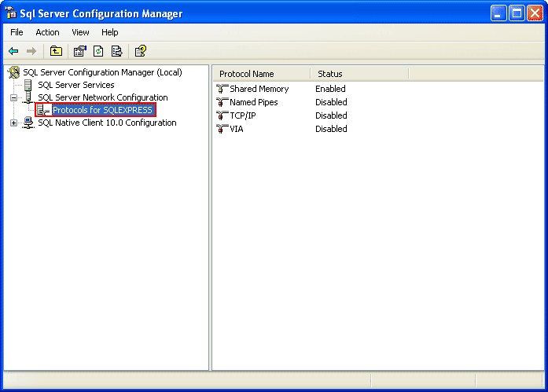Click the Shared Memory protocol icon
548x392 pixels.
point(222,89)
